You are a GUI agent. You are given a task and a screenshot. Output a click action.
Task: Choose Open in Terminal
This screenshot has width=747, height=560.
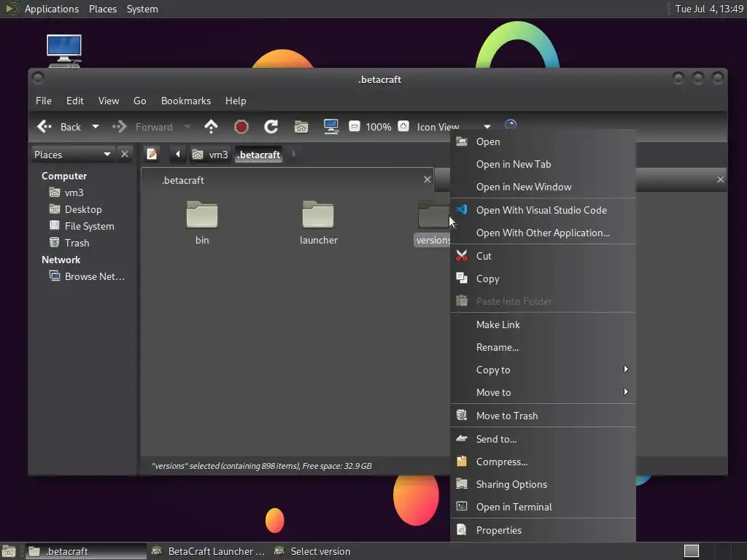(543, 507)
